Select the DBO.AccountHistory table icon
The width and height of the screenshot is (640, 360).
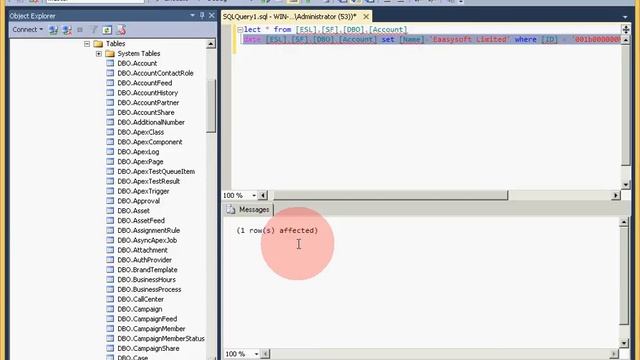tap(110, 93)
